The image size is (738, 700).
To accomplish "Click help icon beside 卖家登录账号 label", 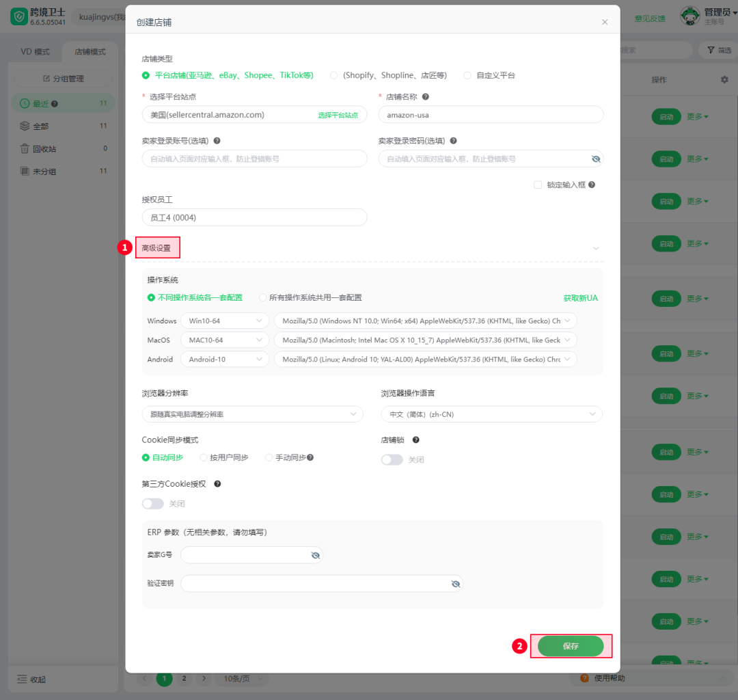I will point(217,141).
